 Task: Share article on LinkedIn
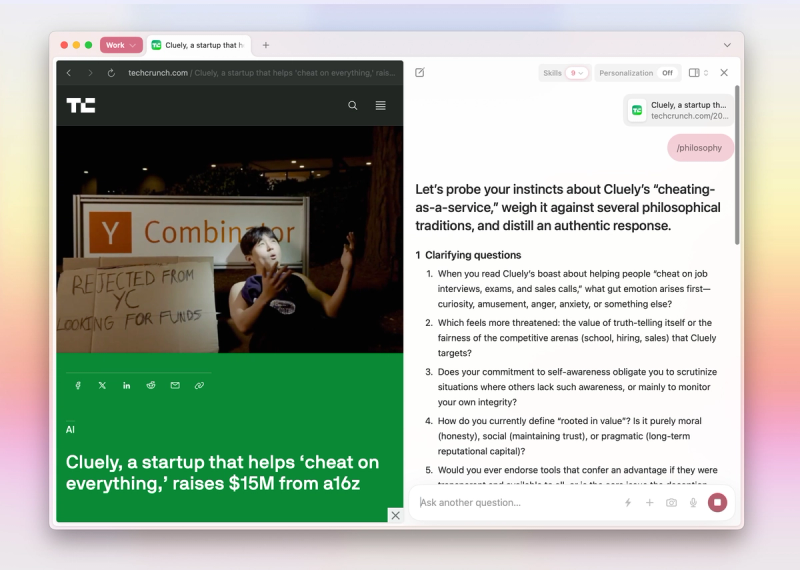pyautogui.click(x=127, y=385)
